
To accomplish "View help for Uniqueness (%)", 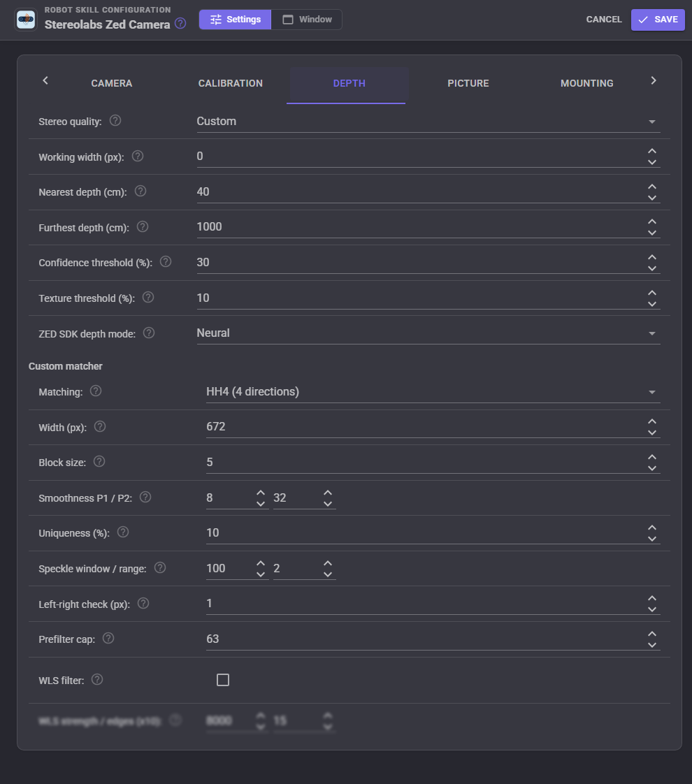I will pyautogui.click(x=122, y=532).
